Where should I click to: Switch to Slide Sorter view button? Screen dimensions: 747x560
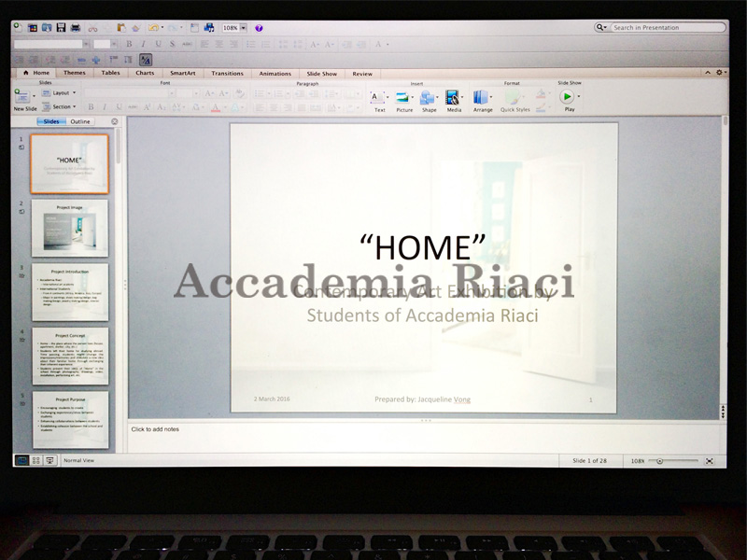[x=35, y=460]
